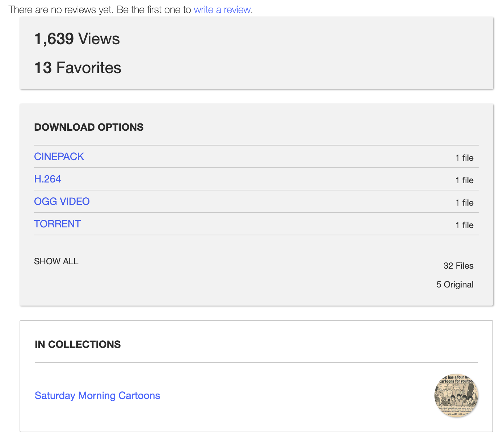Screen dimensions: 504x441
Task: Click "1 file" in the TORRENT row
Action: click(464, 225)
